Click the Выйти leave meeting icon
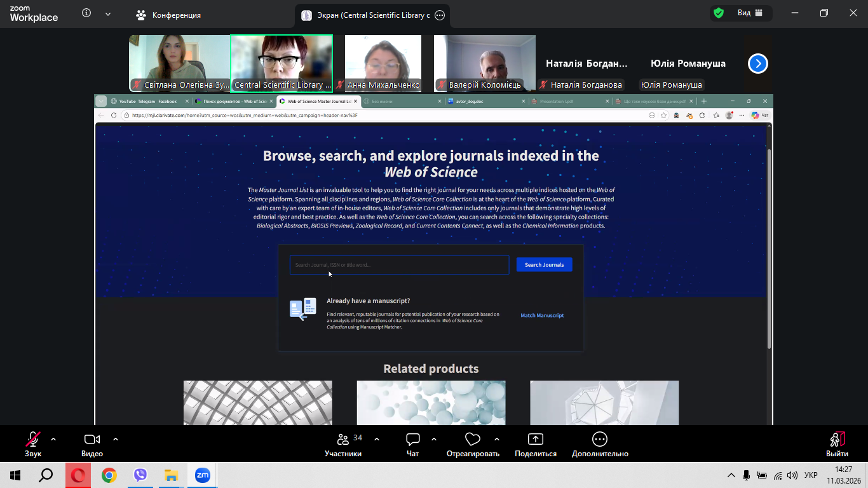Image resolution: width=868 pixels, height=488 pixels. (x=837, y=440)
